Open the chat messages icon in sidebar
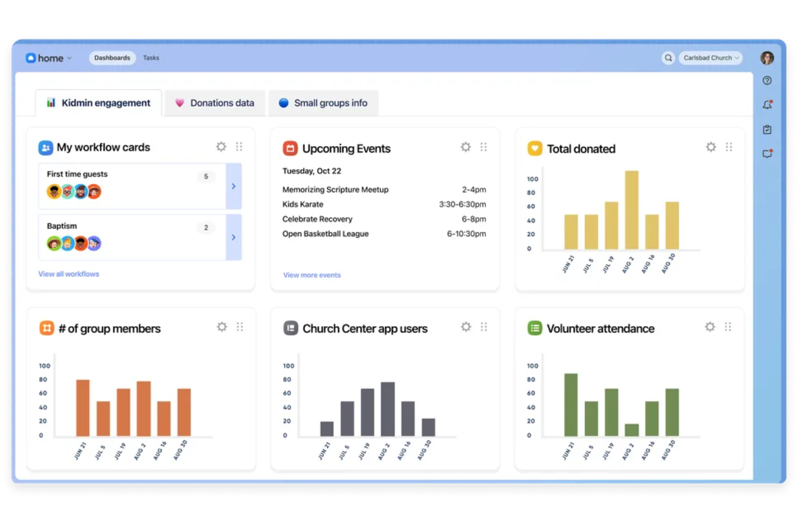This screenshot has height=532, width=798. (x=767, y=154)
